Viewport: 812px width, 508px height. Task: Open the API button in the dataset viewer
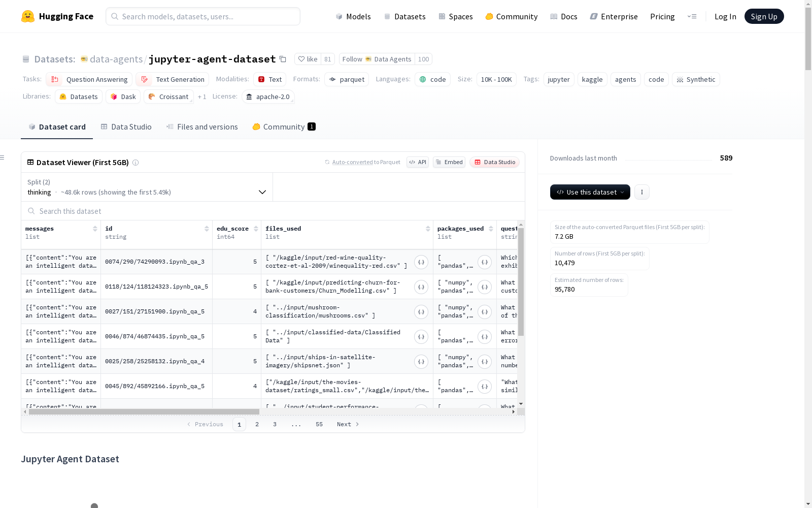click(418, 162)
